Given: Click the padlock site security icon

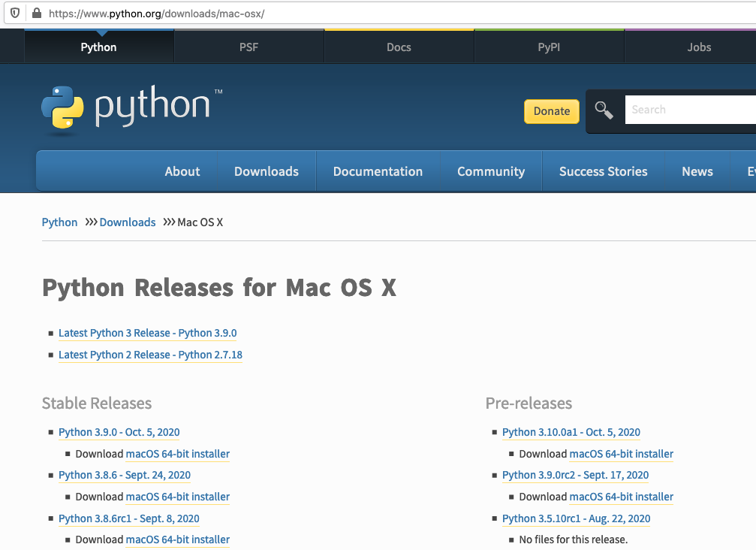Looking at the screenshot, I should click(x=37, y=13).
